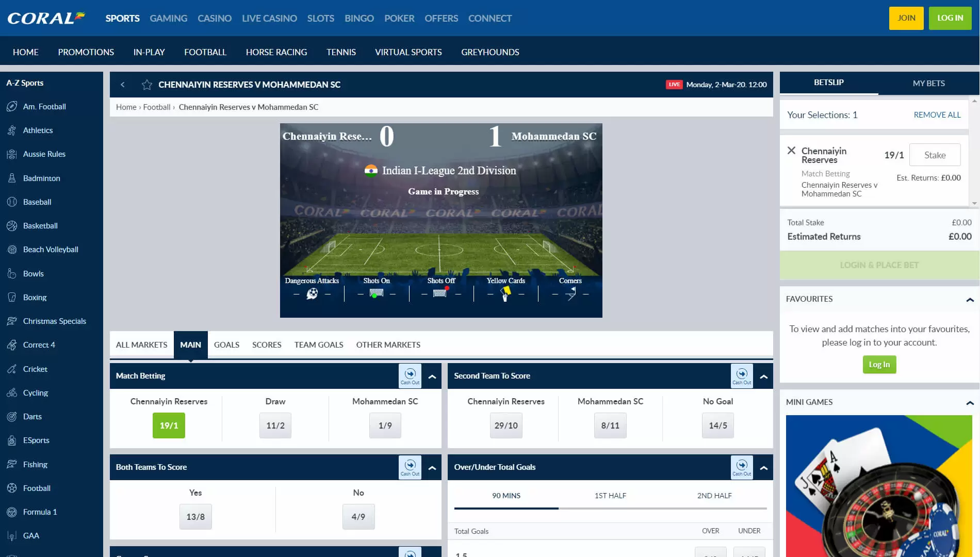Screen dimensions: 980x557
Task: Click the favourite star icon beside match title
Action: 147,85
